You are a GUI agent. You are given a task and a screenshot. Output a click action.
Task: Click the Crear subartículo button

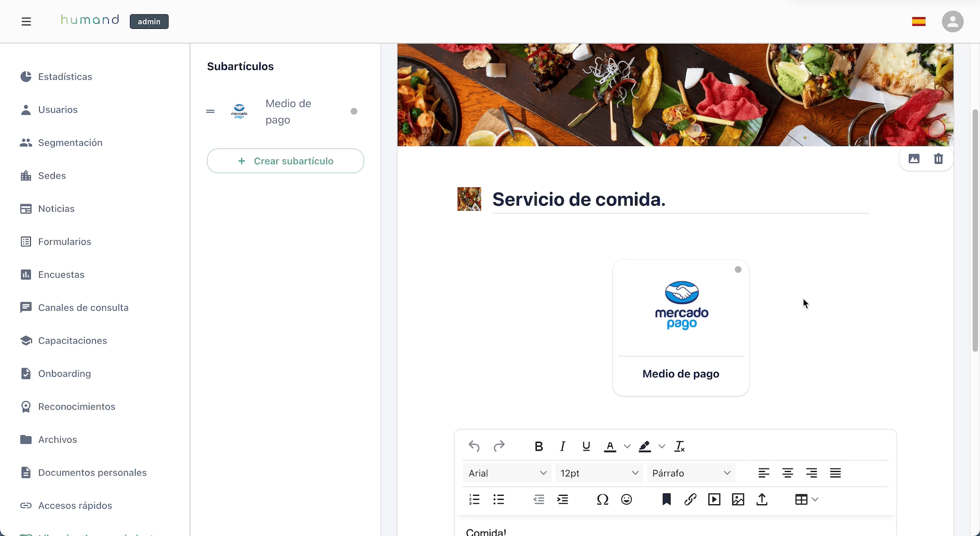click(x=285, y=161)
